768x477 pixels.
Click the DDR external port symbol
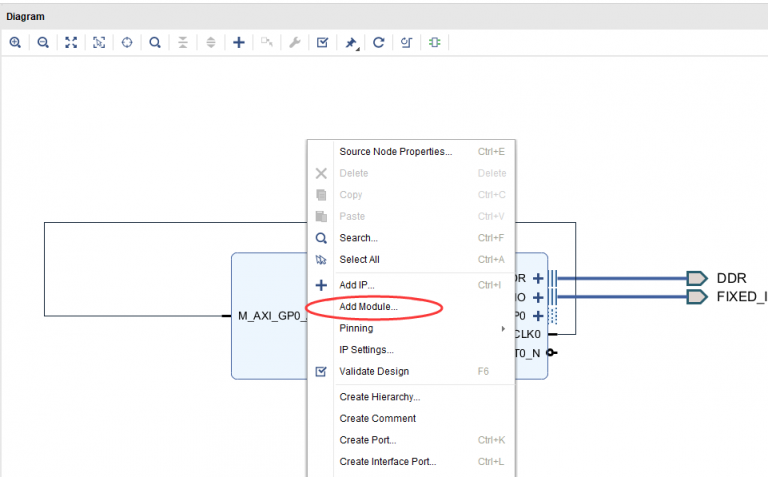pyautogui.click(x=698, y=278)
